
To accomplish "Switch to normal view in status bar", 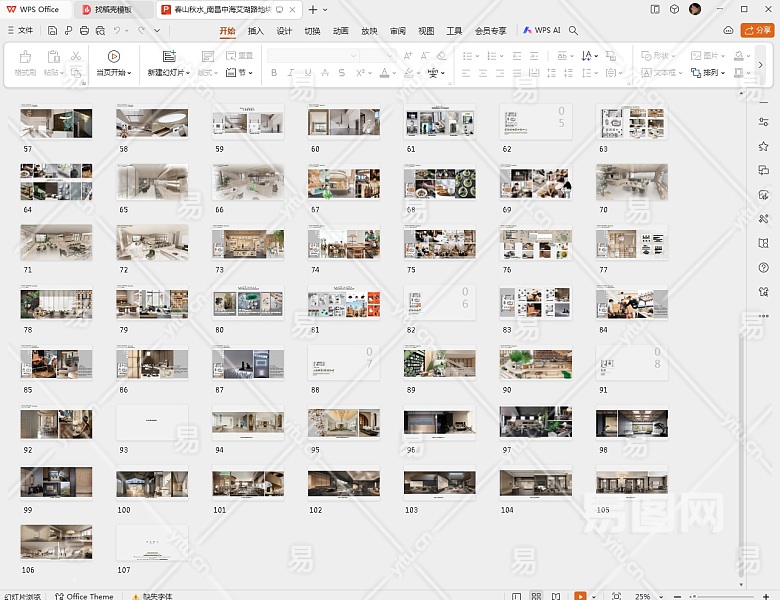I will click(x=518, y=595).
